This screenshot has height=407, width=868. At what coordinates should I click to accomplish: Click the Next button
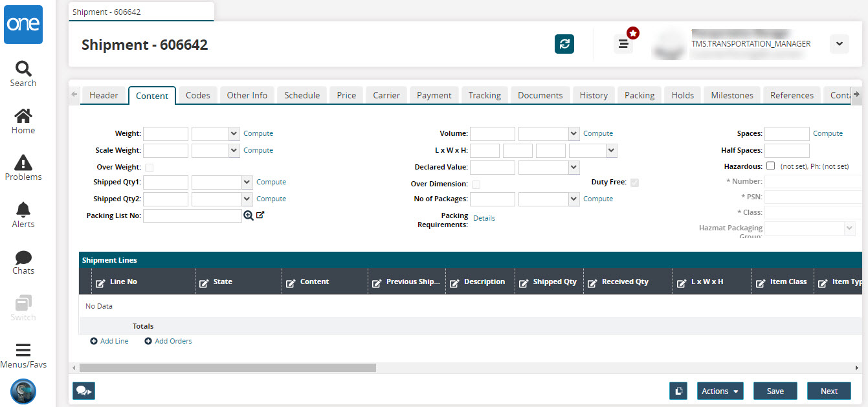tap(829, 391)
